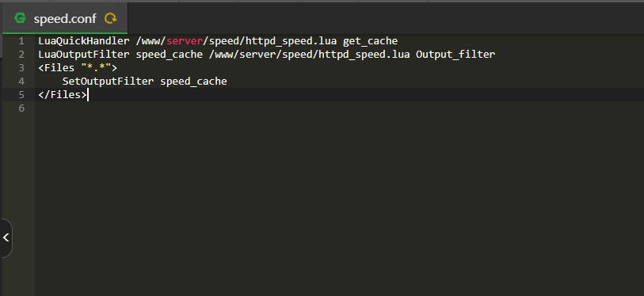644x296 pixels.
Task: Click 'get_cache' at end of line 1
Action: point(370,41)
